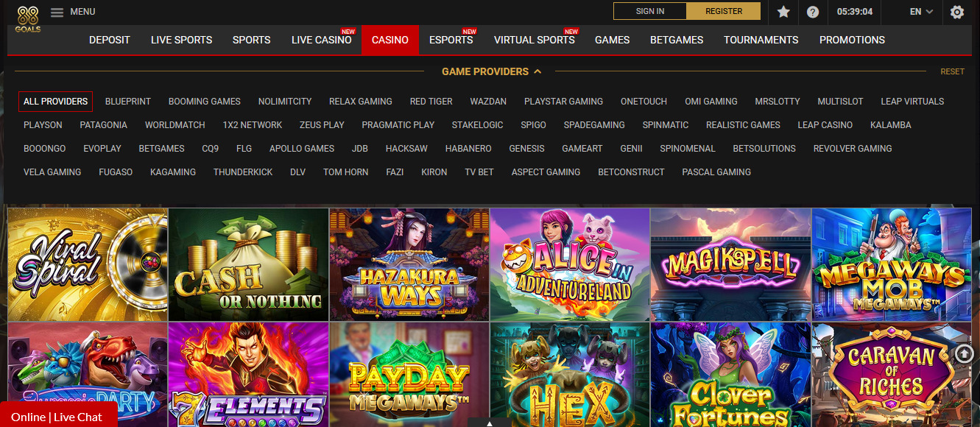The height and width of the screenshot is (427, 980).
Task: Filter by PLAYSON provider
Action: [43, 125]
